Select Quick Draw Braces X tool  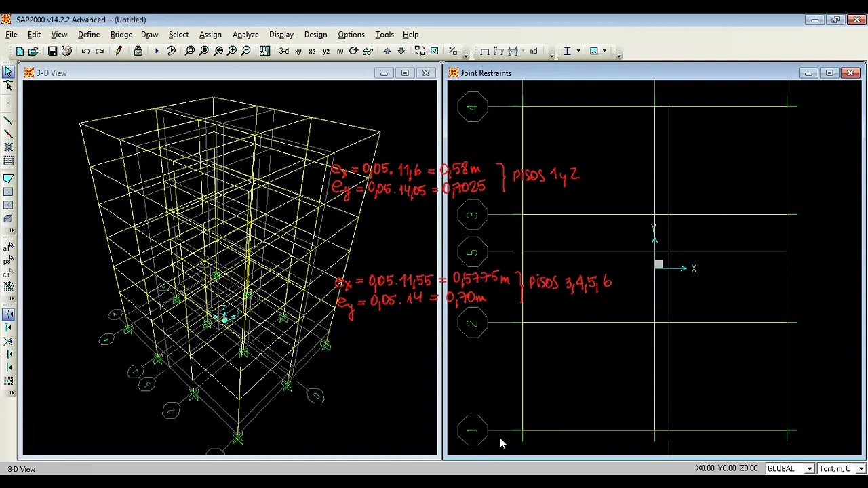pos(8,147)
